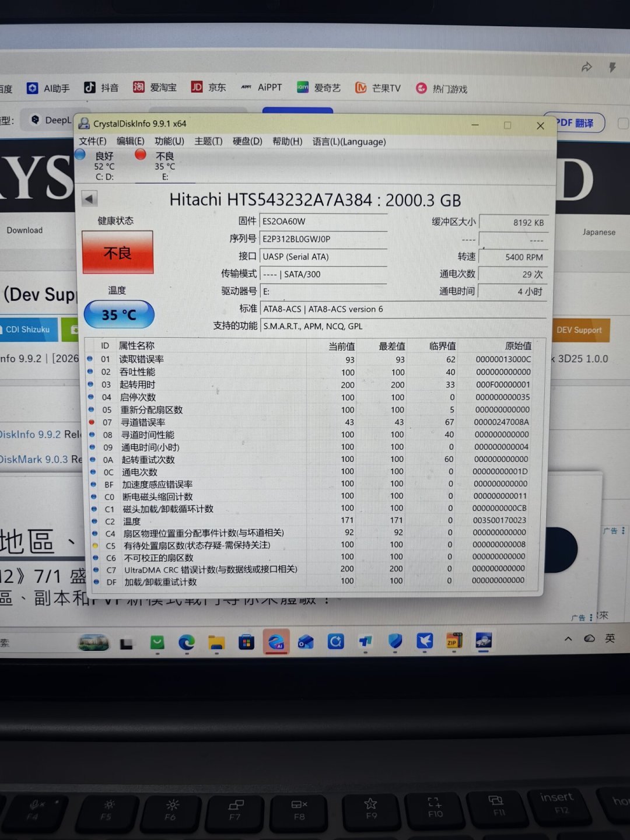Image resolution: width=630 pixels, height=840 pixels.
Task: Click the yellow status dot of C5 row
Action: [x=95, y=545]
